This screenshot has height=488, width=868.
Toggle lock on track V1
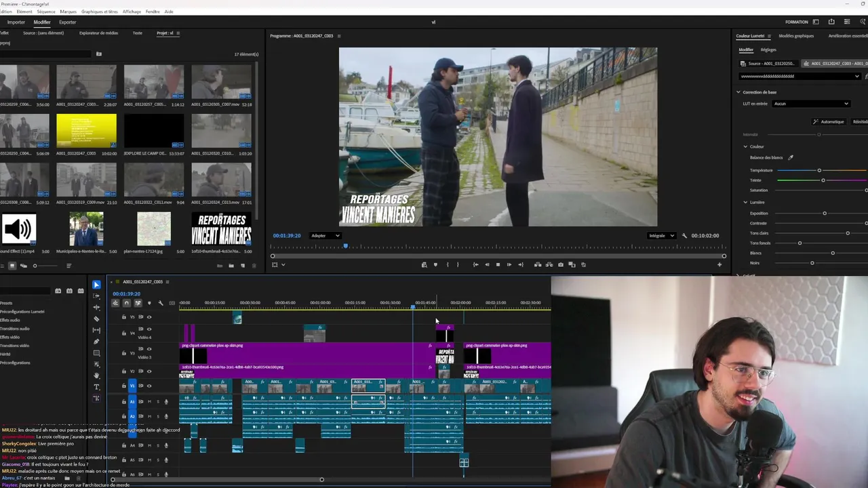124,386
